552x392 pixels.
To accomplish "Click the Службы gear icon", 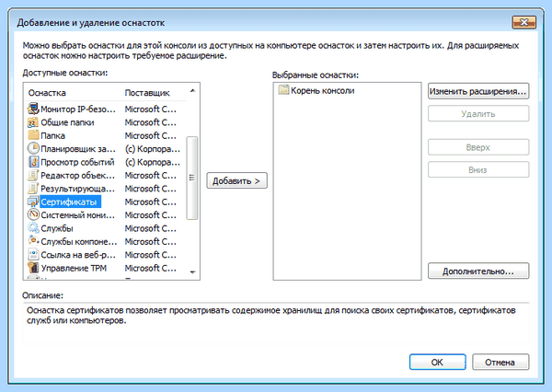I will [33, 228].
